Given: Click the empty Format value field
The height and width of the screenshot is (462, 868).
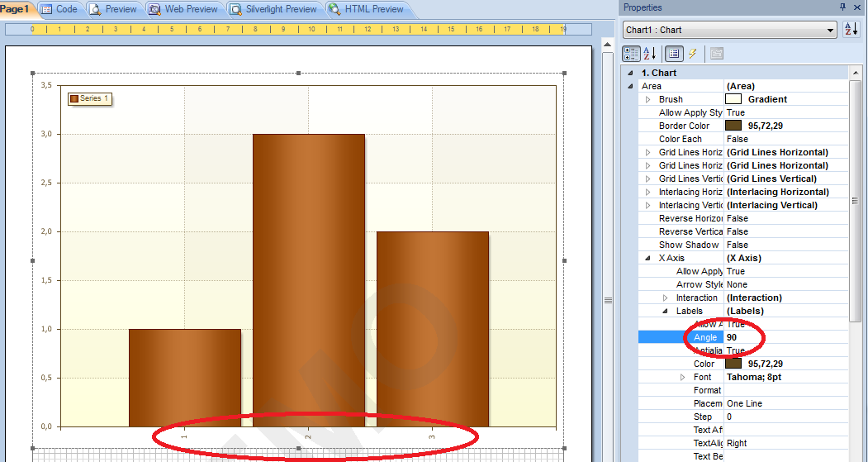Looking at the screenshot, I should coord(786,391).
